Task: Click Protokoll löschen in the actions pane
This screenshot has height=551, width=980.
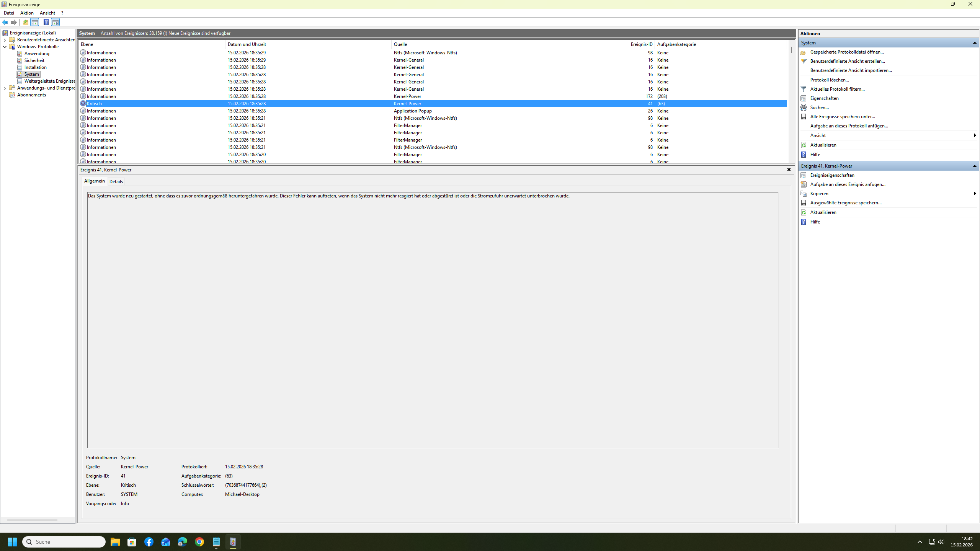Action: point(830,80)
